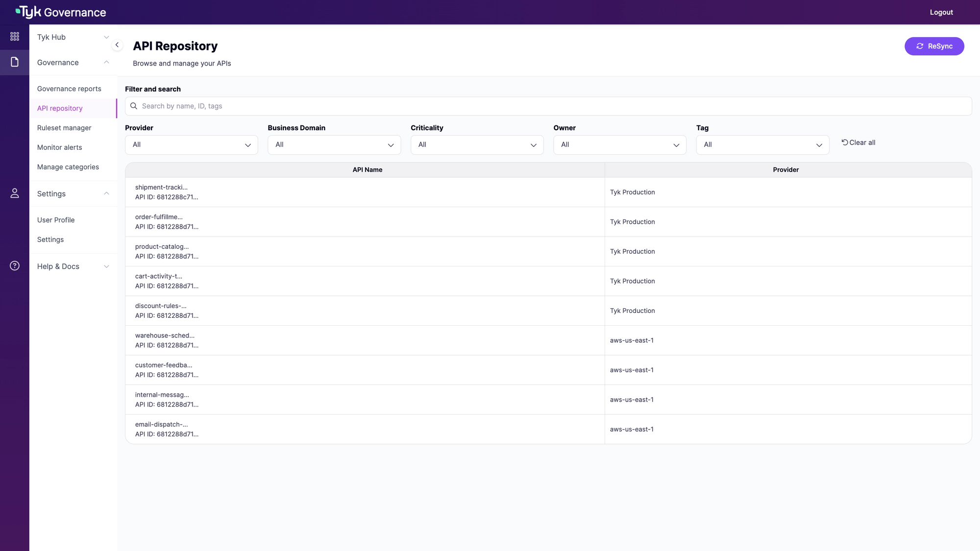Open the Provider filter dropdown

coord(191,145)
